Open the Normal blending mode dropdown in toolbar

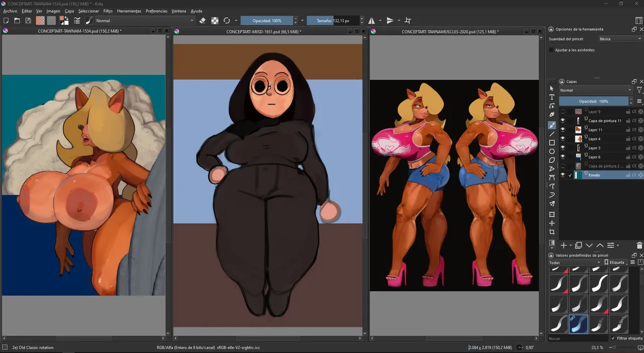pos(145,21)
